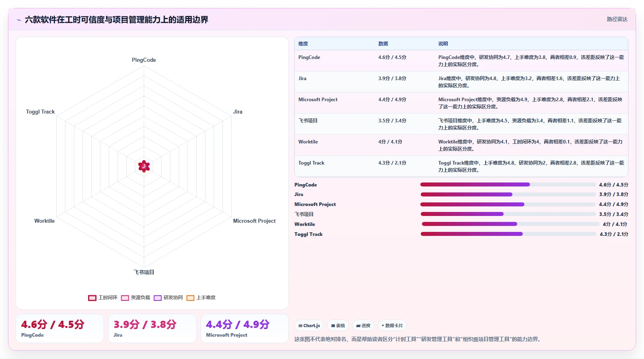The width and height of the screenshot is (644, 359).
Task: Click the 飞书项目 progress bar
Action: tap(508, 214)
